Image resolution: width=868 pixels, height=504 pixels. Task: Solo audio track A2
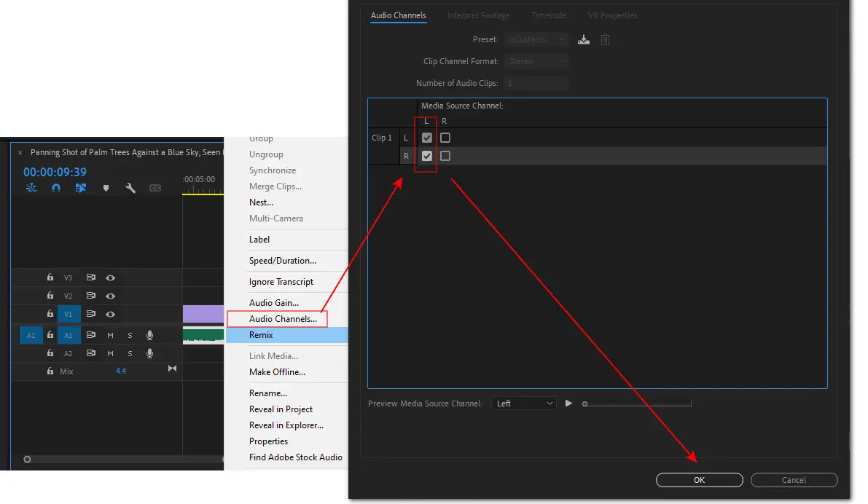130,353
